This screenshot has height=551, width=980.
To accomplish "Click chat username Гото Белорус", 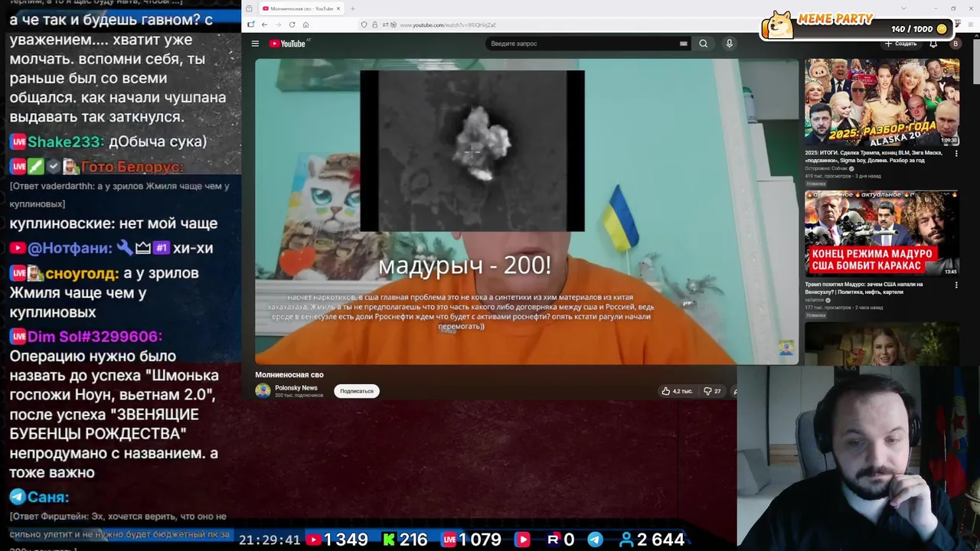I will pos(132,166).
